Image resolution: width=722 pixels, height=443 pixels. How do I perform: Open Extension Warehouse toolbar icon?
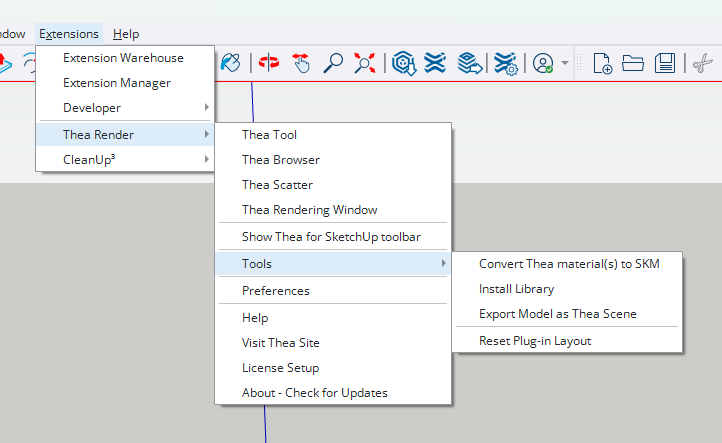coord(435,63)
